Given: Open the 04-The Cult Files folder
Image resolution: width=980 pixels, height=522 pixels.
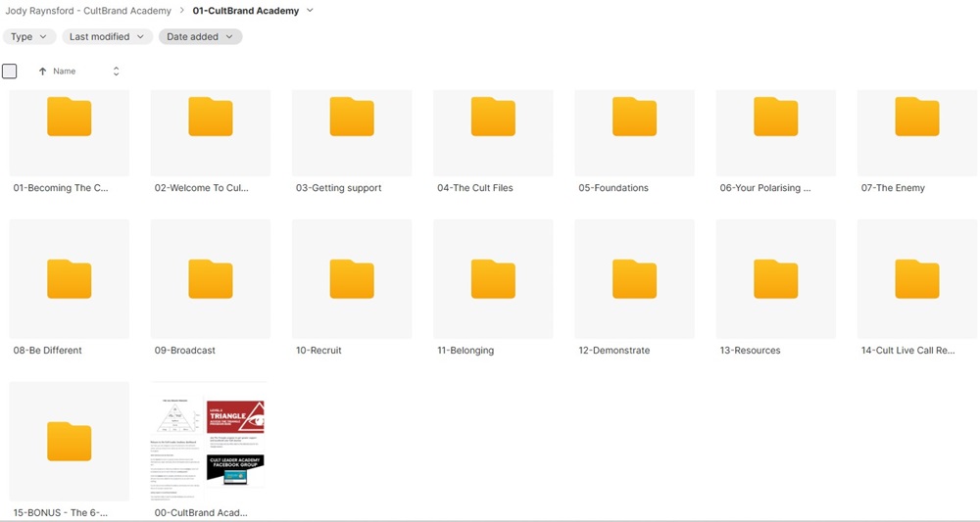Looking at the screenshot, I should point(493,118).
